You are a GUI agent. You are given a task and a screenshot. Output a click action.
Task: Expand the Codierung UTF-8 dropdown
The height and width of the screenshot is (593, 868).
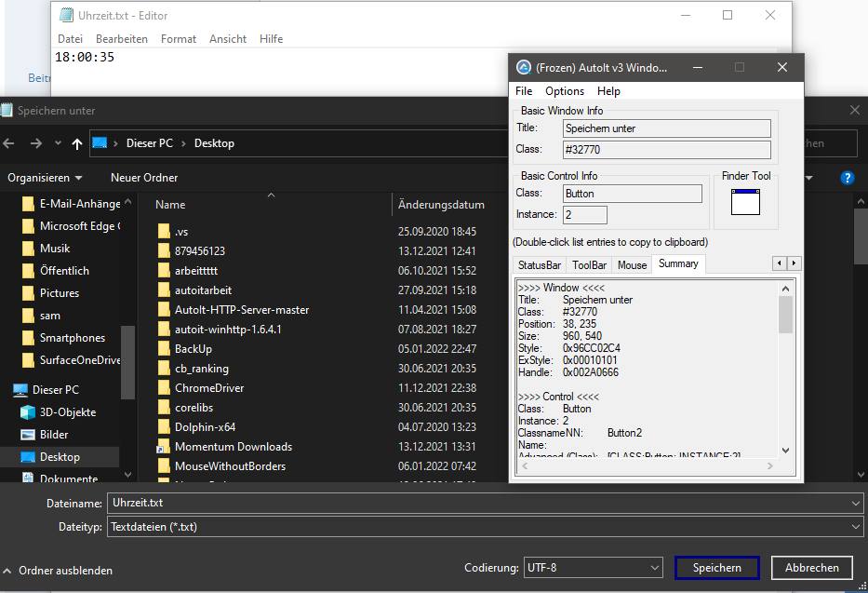(592, 567)
